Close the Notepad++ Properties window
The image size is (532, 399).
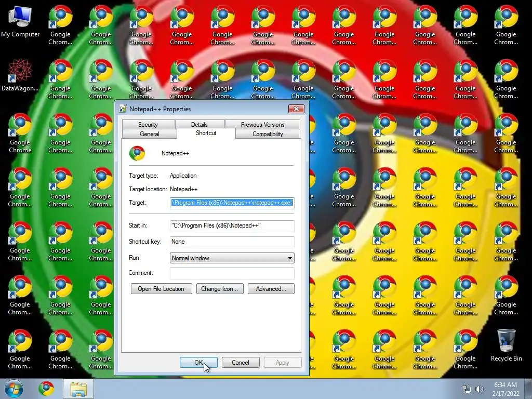click(296, 109)
